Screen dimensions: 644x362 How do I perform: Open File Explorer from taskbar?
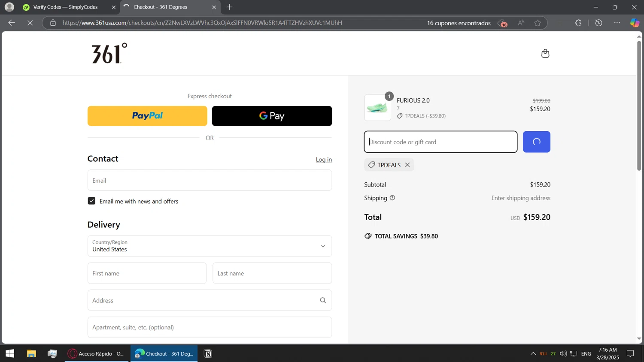click(x=31, y=353)
